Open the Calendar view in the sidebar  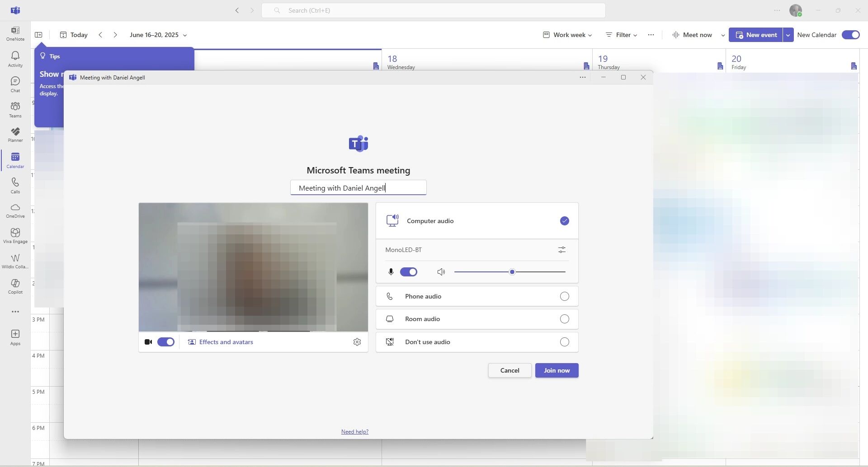15,160
